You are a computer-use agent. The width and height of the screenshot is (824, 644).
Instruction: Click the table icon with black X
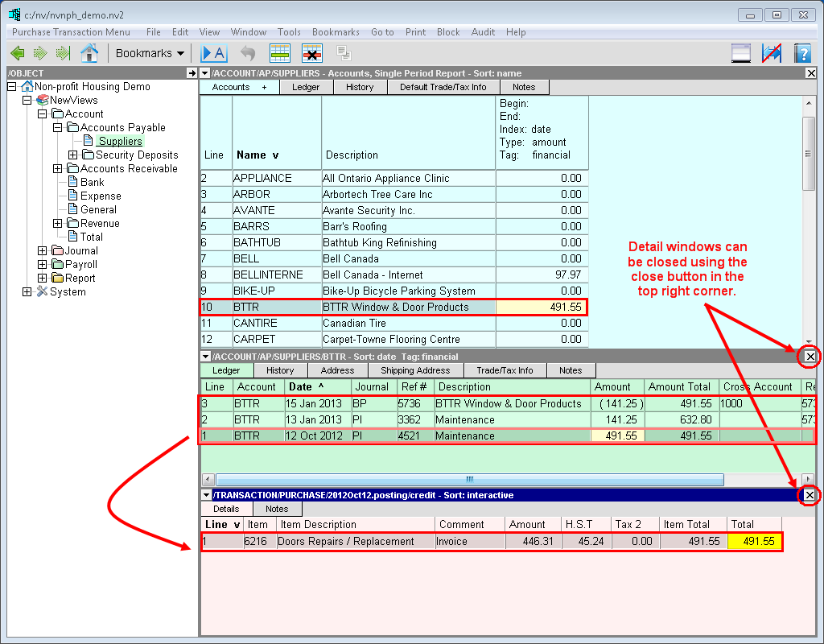point(311,53)
